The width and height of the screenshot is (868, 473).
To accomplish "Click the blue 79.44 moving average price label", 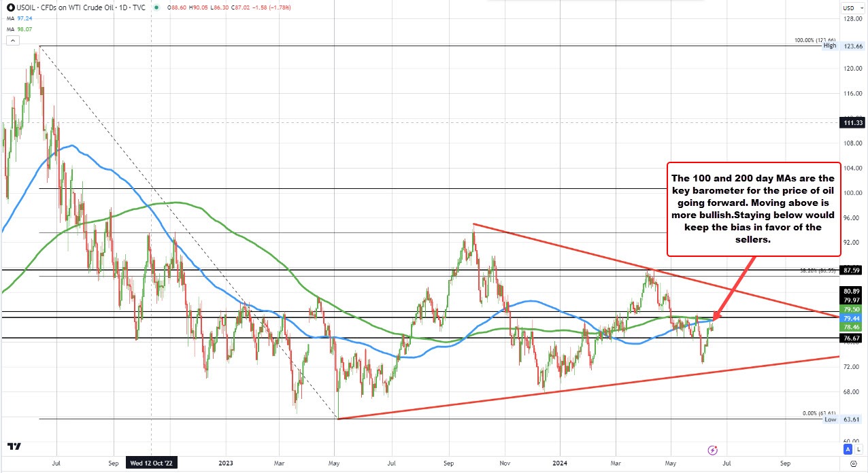I will (853, 317).
